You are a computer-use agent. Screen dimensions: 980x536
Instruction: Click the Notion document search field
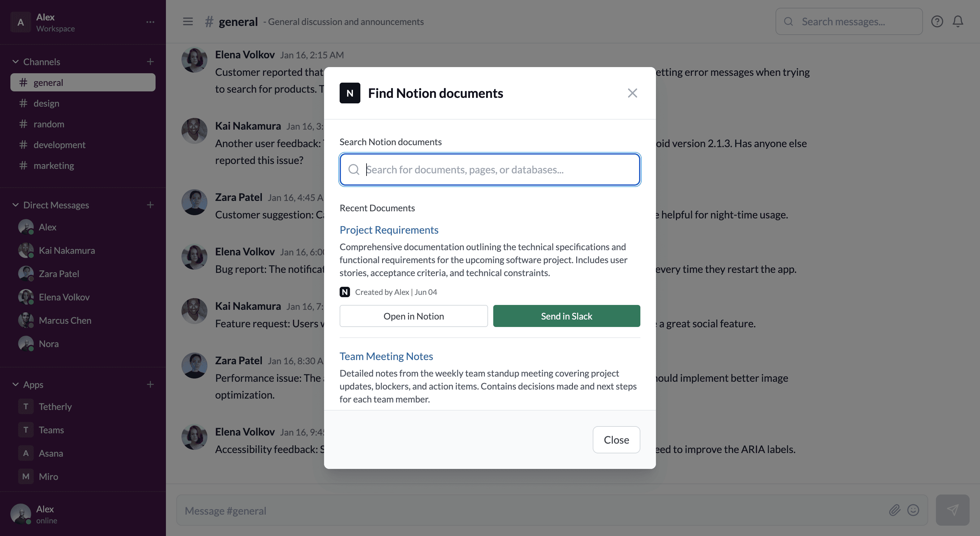[x=489, y=169]
